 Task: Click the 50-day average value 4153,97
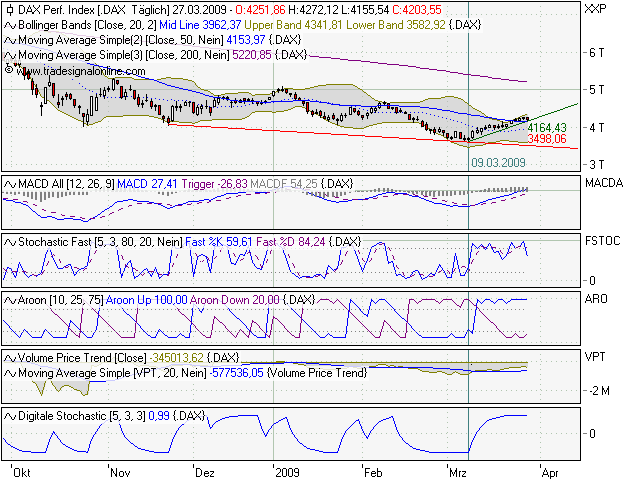(x=246, y=40)
